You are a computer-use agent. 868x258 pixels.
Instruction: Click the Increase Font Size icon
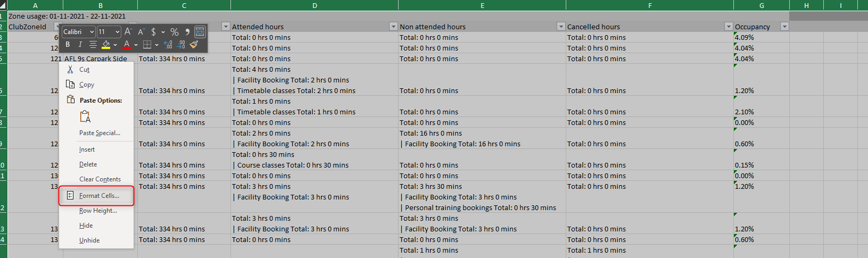(x=128, y=32)
